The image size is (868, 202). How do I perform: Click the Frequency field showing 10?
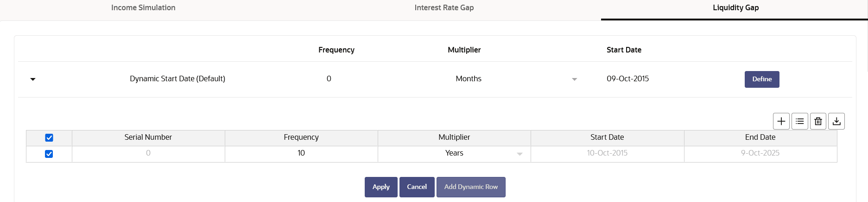coord(301,153)
